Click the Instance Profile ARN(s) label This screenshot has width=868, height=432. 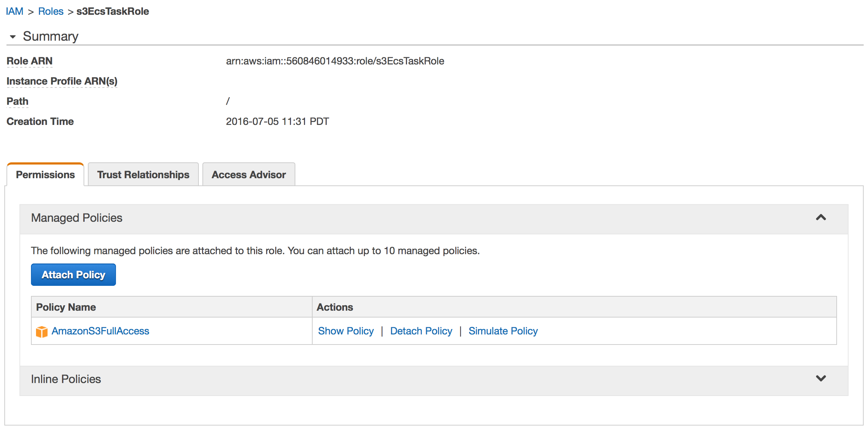pos(62,81)
